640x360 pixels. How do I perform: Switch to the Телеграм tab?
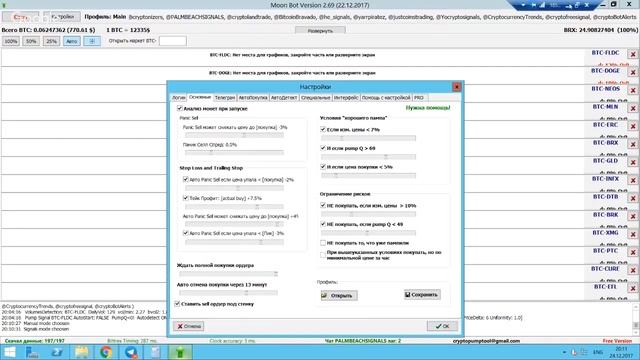pyautogui.click(x=224, y=98)
